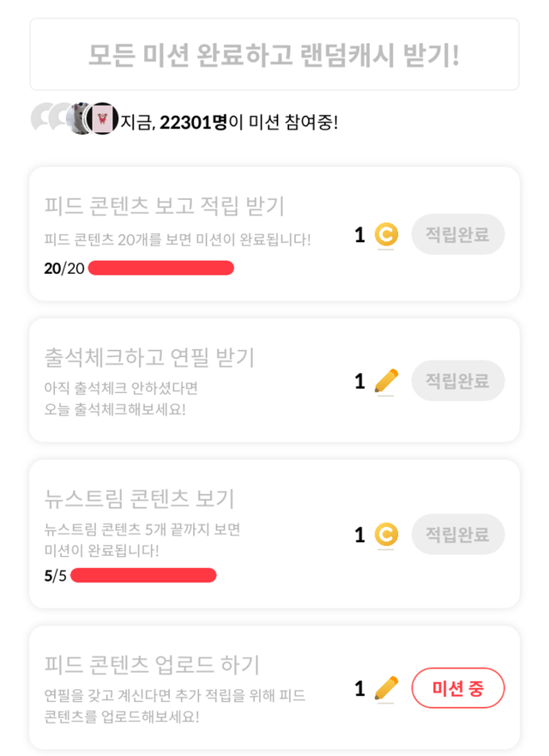Screen dimensions: 549x756
Task: Open the 피드 콘텐츠 업로드 하기 title
Action: tap(152, 664)
